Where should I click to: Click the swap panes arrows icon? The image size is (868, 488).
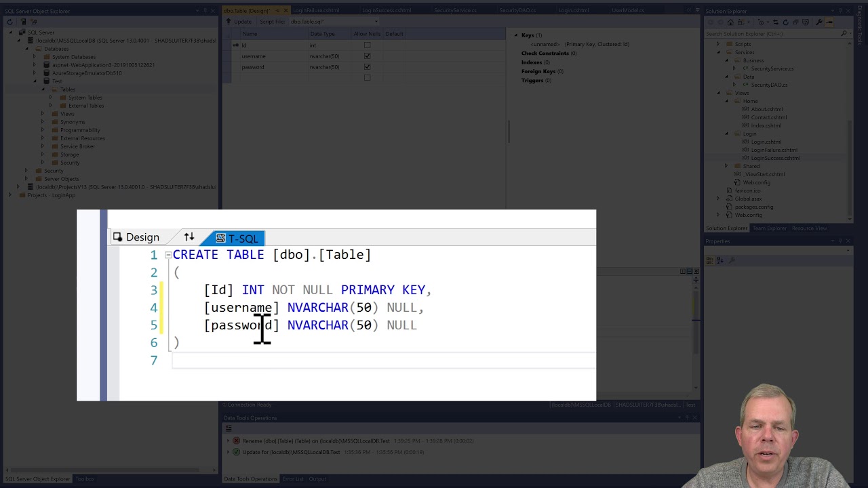(x=189, y=237)
